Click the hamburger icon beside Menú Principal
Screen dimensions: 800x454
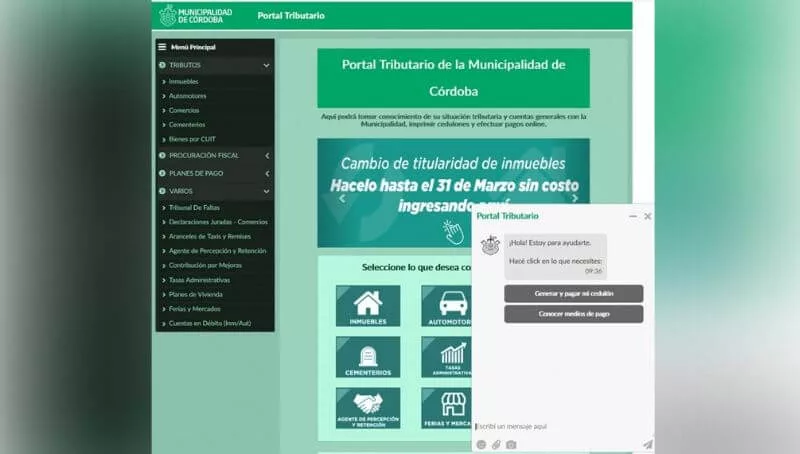(x=162, y=47)
